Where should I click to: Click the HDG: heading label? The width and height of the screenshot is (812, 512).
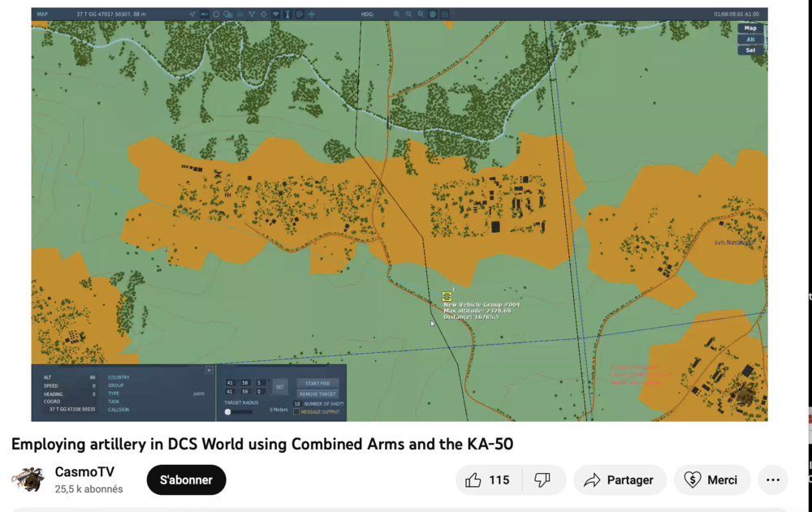tap(367, 14)
